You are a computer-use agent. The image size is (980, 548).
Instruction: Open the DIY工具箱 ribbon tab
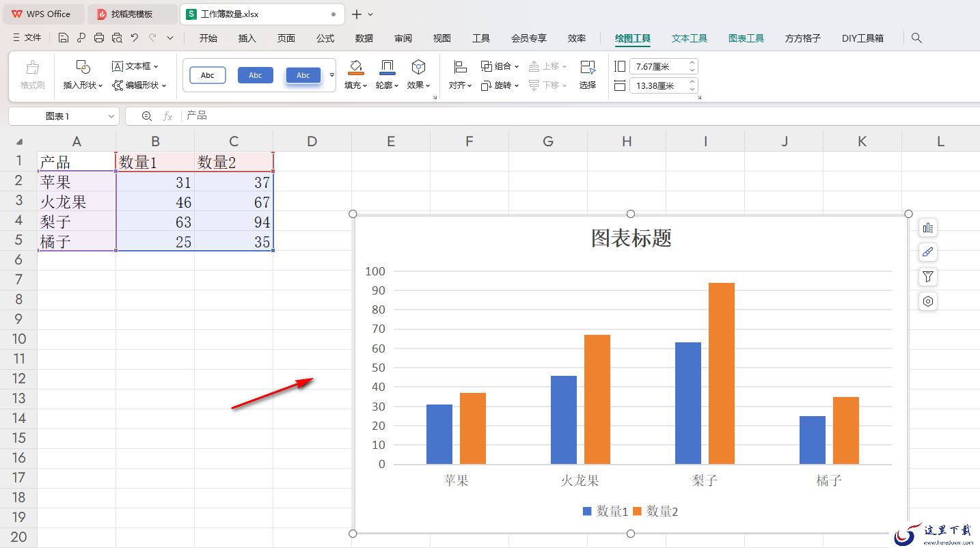862,38
